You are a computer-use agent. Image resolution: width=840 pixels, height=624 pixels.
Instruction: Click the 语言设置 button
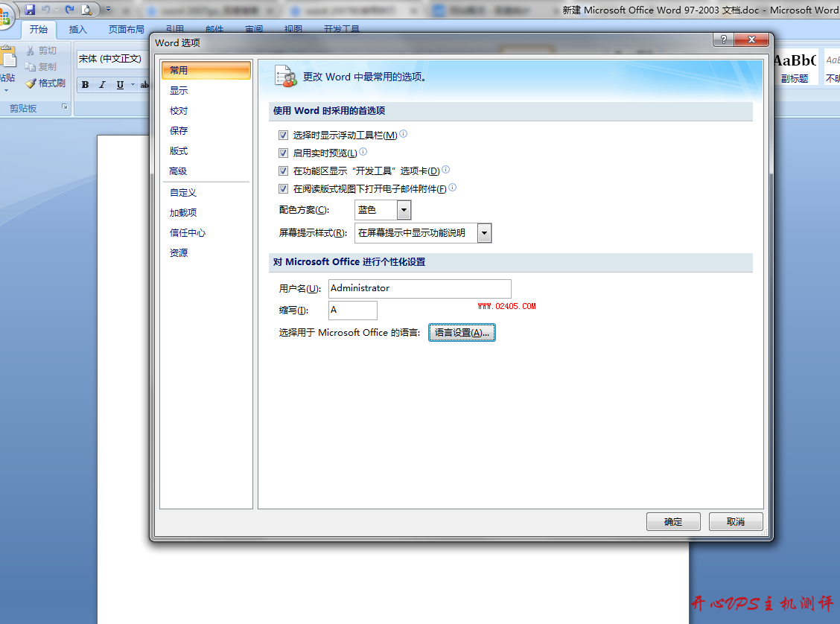pos(462,333)
